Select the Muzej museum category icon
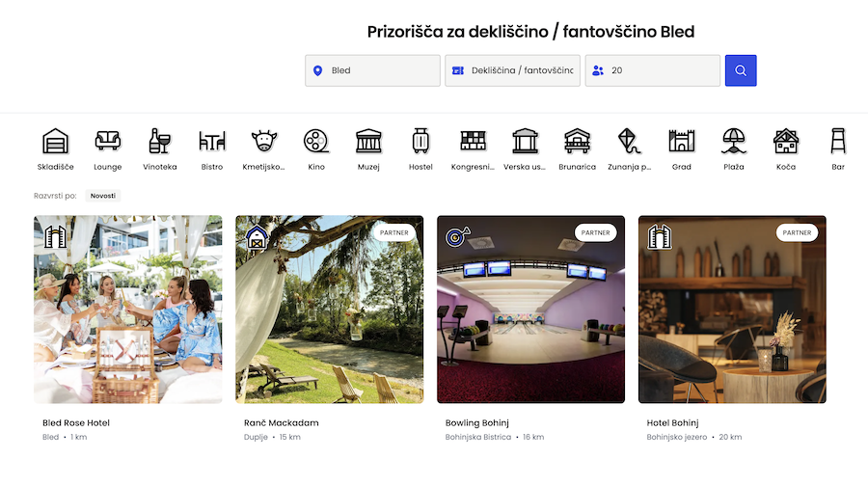 click(x=368, y=142)
